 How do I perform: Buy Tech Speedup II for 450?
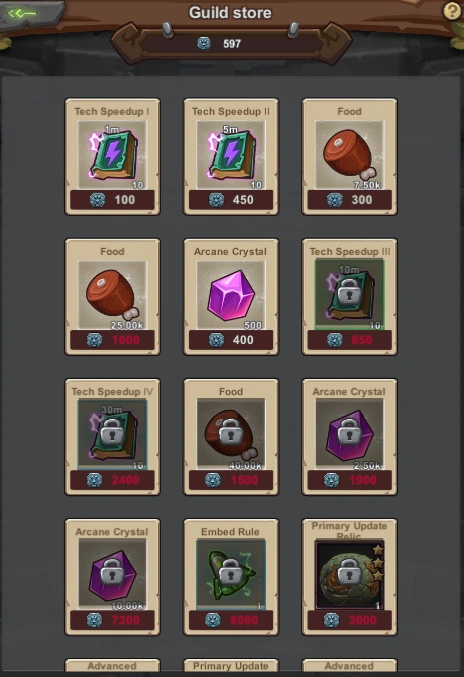(231, 200)
